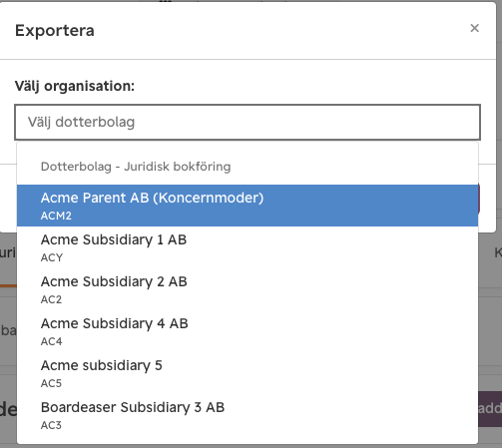Select Acme Subsidiary 4 AB entry

coord(248,331)
